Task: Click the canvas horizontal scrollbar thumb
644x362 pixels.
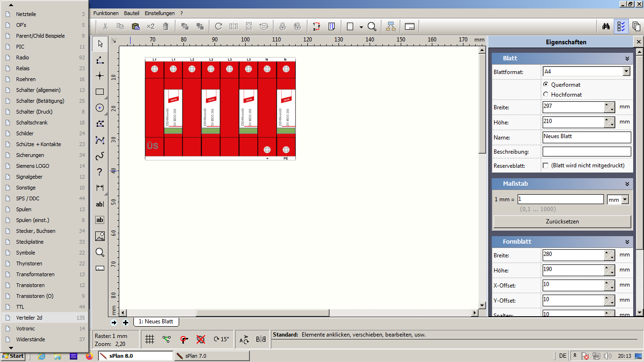Action: pyautogui.click(x=263, y=313)
